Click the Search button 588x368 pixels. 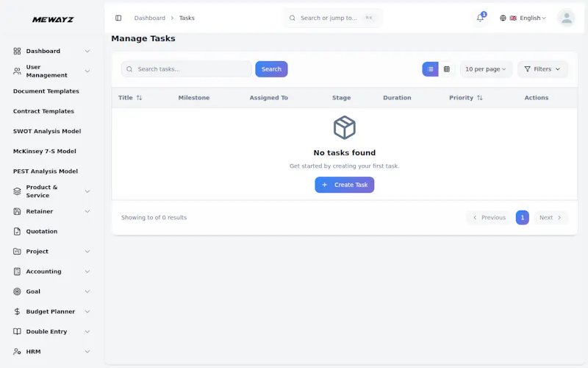coord(271,69)
